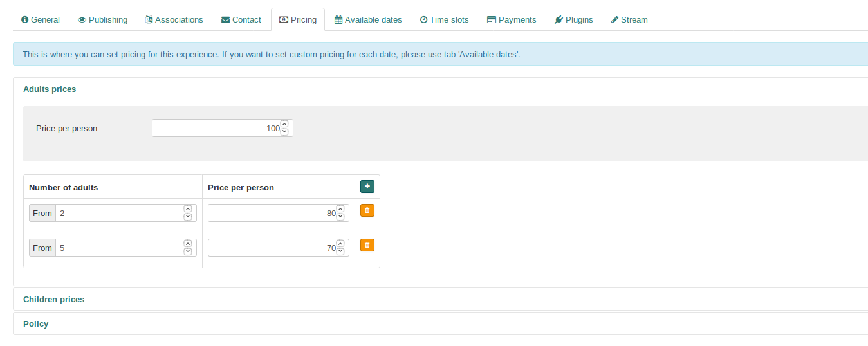
Task: Open the Time slots tab
Action: point(444,20)
